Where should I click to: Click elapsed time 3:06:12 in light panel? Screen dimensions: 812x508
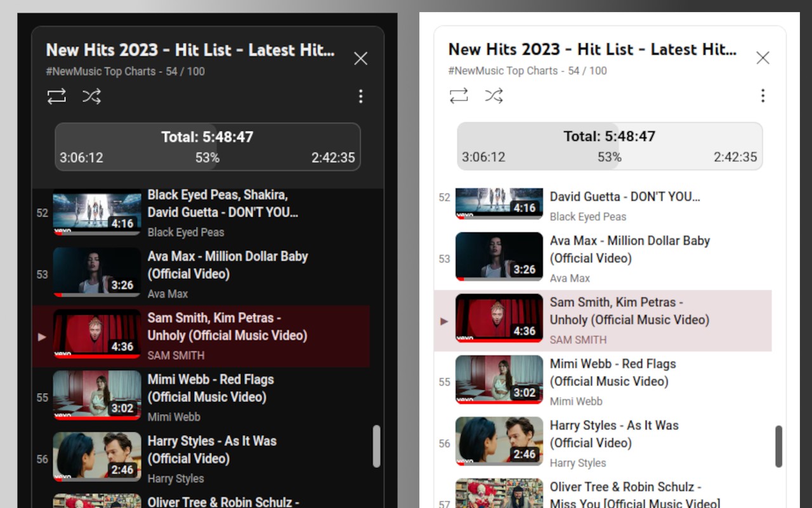tap(483, 157)
